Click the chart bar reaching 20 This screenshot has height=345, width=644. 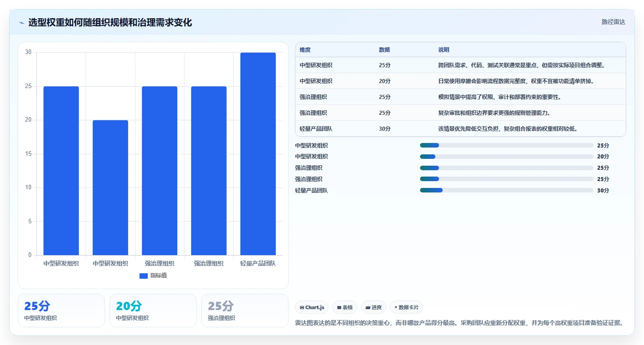pos(110,187)
